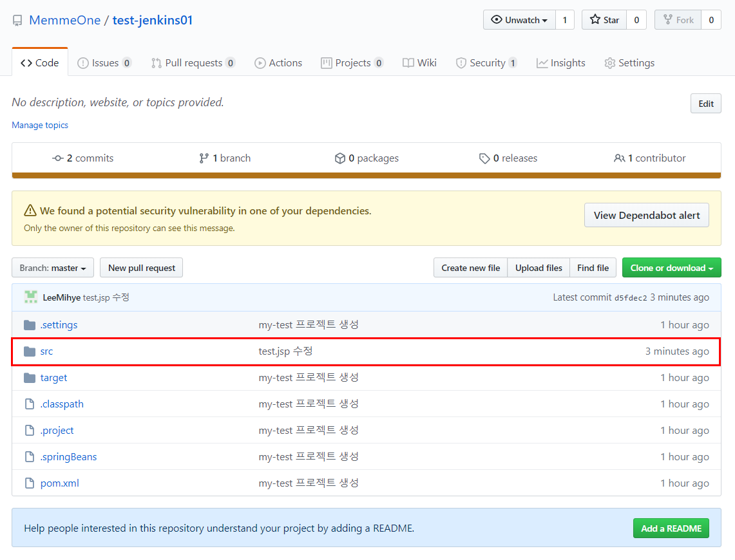Open the .classpath file
The width and height of the screenshot is (735, 560).
[x=62, y=404]
